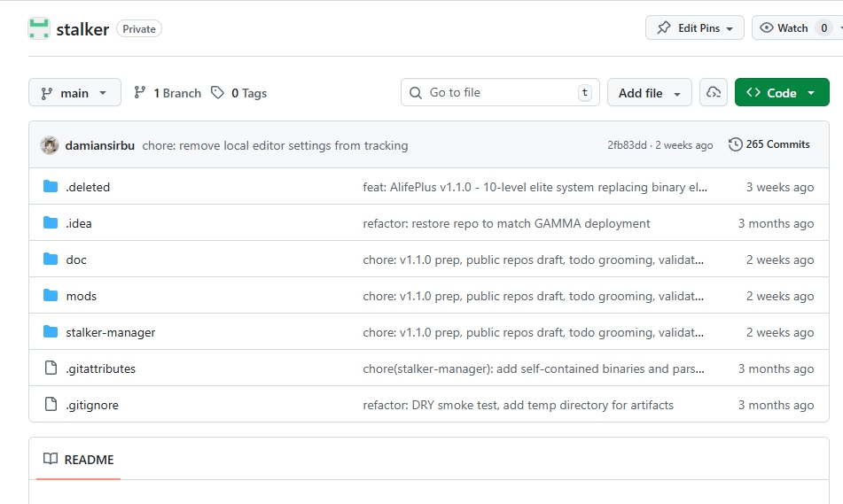
Task: Open the 0 Tags link
Action: point(249,93)
